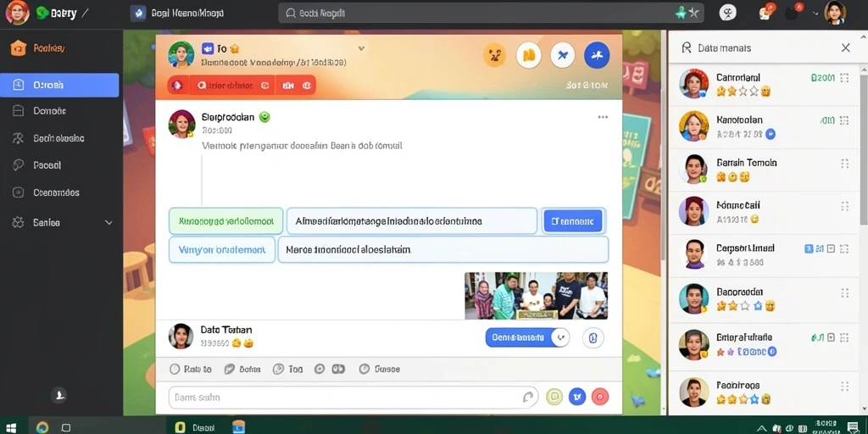This screenshot has height=434, width=868.
Task: Open the Bɑrrɑin Temoin row grip menu
Action: tap(844, 164)
